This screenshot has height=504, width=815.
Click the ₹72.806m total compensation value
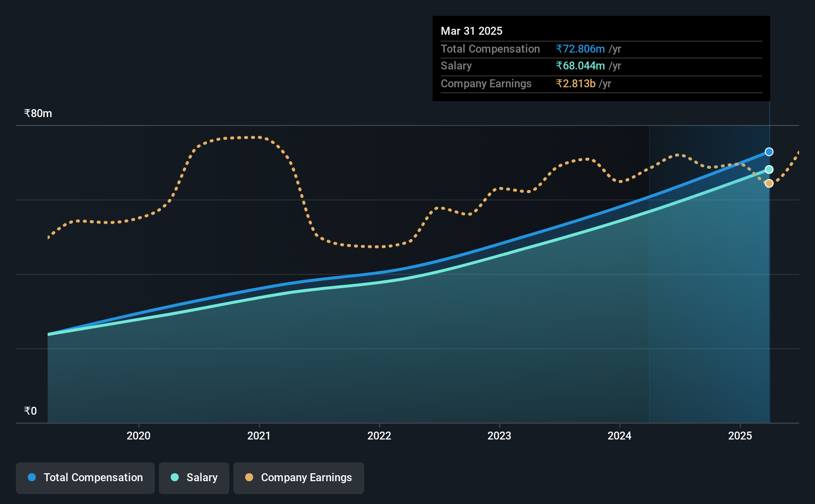pyautogui.click(x=580, y=49)
